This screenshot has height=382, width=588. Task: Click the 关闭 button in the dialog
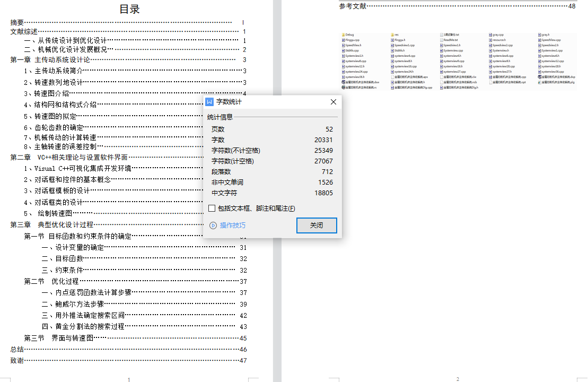pos(317,225)
